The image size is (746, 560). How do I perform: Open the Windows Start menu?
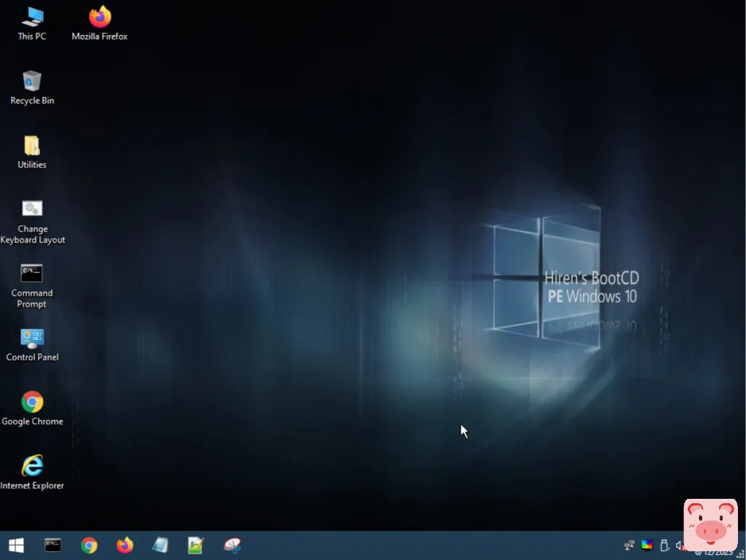pyautogui.click(x=16, y=545)
